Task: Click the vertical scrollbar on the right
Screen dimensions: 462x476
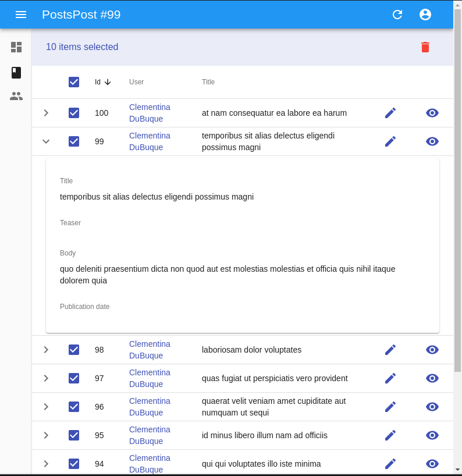Action: tap(459, 233)
